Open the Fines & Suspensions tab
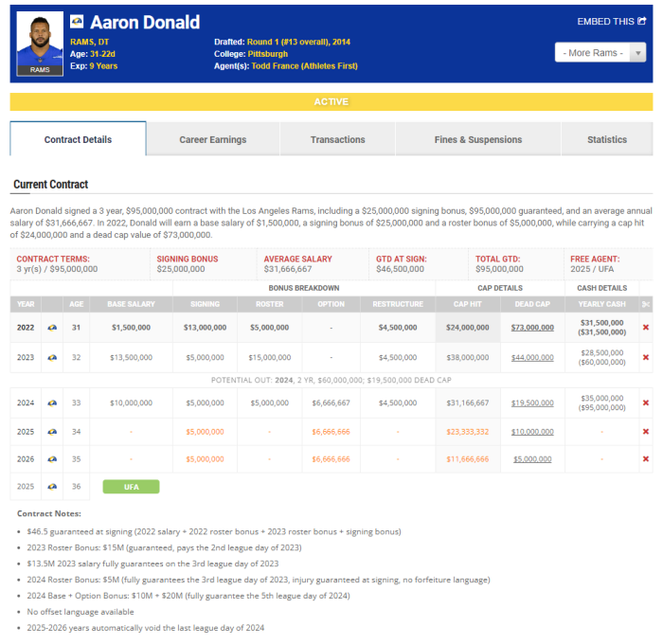The image size is (663, 644). pyautogui.click(x=477, y=139)
